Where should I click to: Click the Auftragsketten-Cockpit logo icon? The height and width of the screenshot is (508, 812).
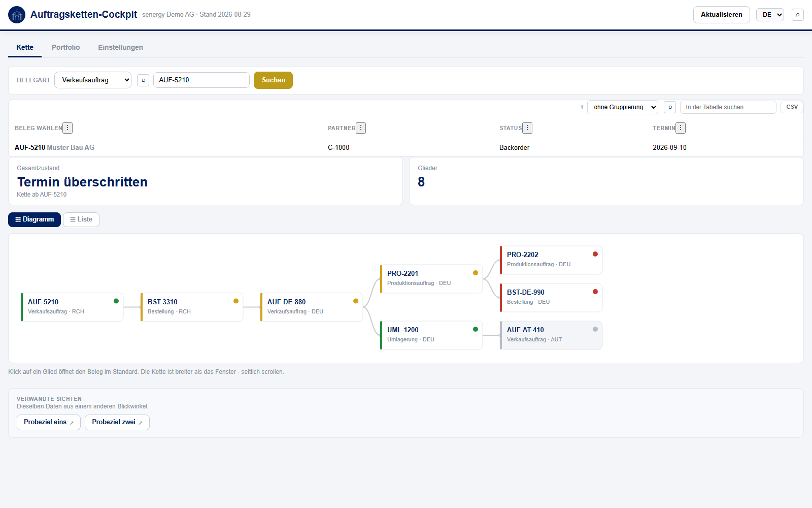17,15
